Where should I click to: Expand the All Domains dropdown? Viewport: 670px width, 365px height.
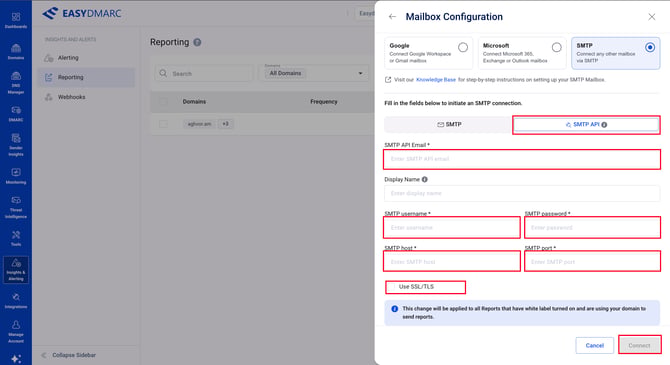click(314, 74)
